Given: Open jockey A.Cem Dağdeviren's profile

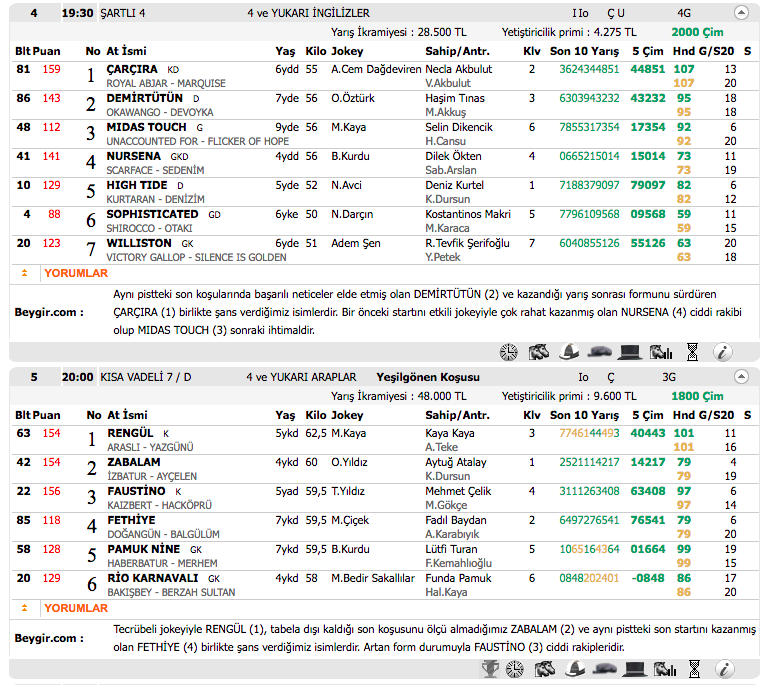Looking at the screenshot, I should coord(375,69).
